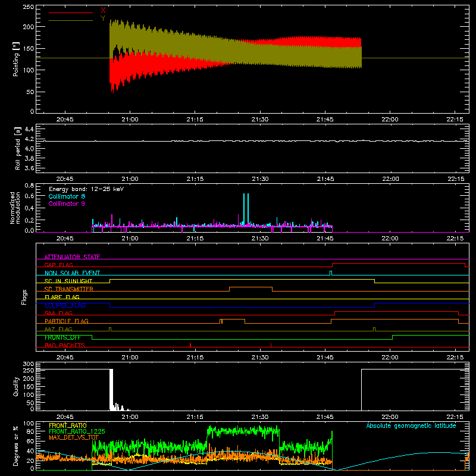
Task: Click the SC_TRANSMITTER flag label
Action: (69, 289)
